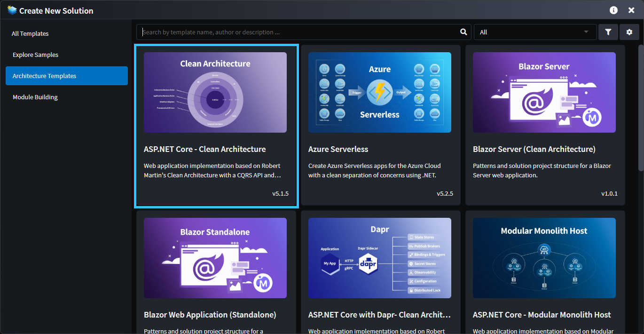Select Modular Monolith Host thumbnail

[x=544, y=258]
